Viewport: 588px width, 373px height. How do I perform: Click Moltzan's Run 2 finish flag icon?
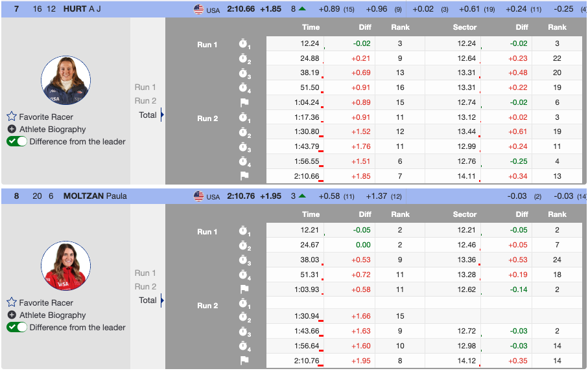pos(244,361)
